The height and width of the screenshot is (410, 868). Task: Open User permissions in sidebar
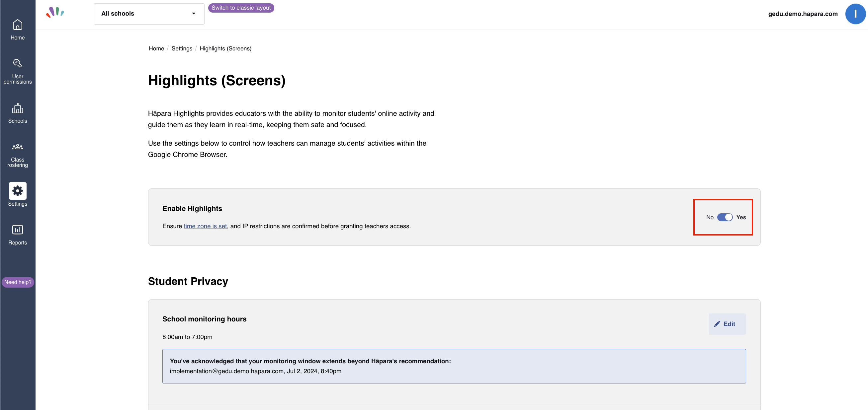[x=18, y=71]
